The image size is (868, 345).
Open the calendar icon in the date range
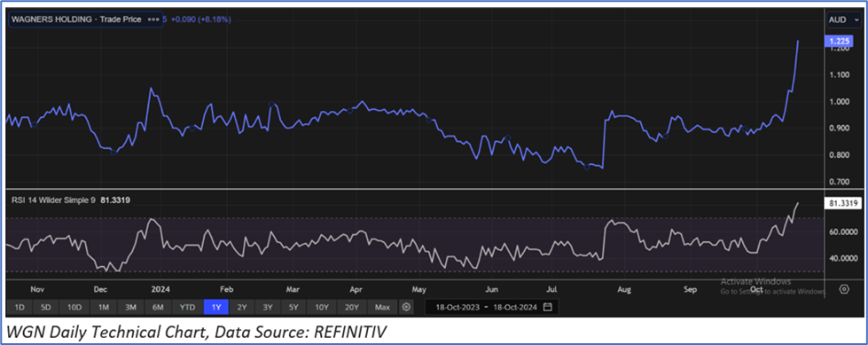[x=547, y=307]
